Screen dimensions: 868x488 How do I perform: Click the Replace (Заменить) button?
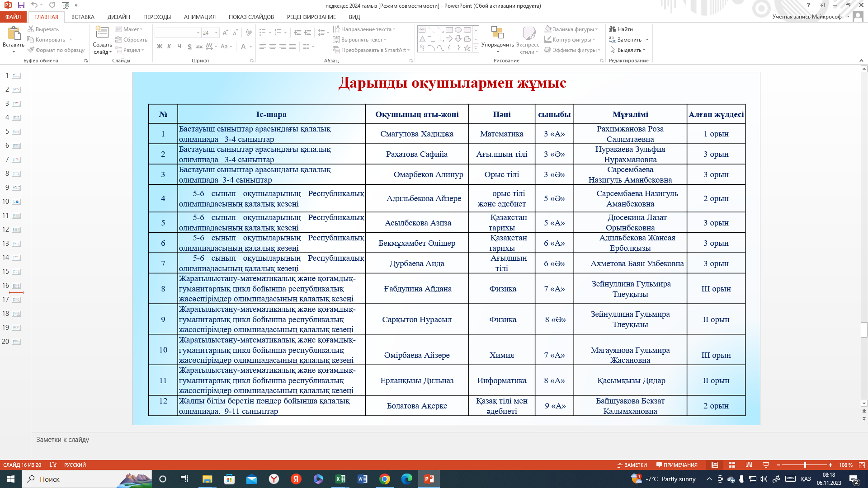click(x=629, y=40)
